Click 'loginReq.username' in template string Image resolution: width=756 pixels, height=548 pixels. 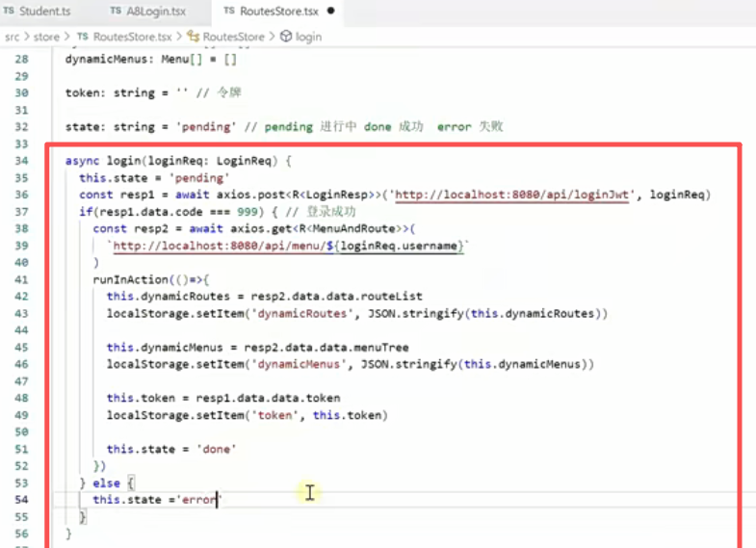pos(399,247)
